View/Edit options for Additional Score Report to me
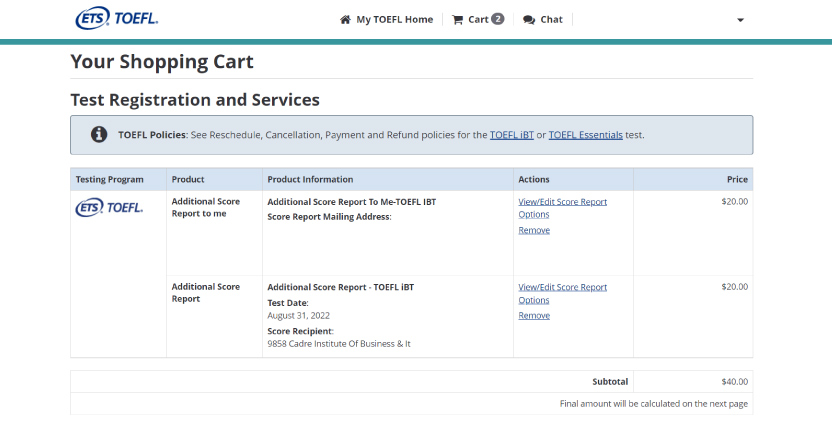Screen dimensions: 832x426 click(562, 208)
